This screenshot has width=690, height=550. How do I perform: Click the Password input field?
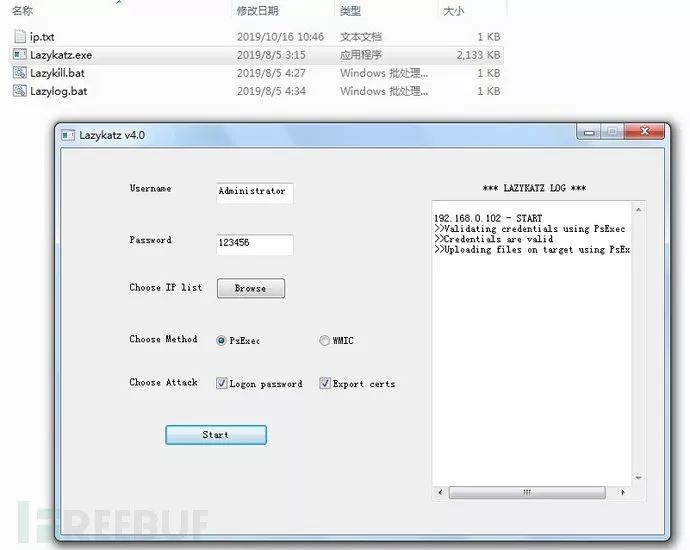[255, 244]
